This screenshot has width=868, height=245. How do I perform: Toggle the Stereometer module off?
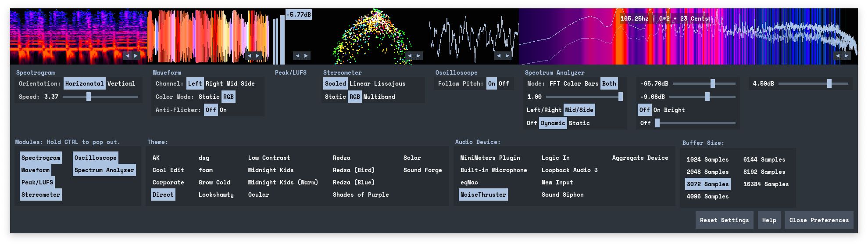[x=41, y=195]
